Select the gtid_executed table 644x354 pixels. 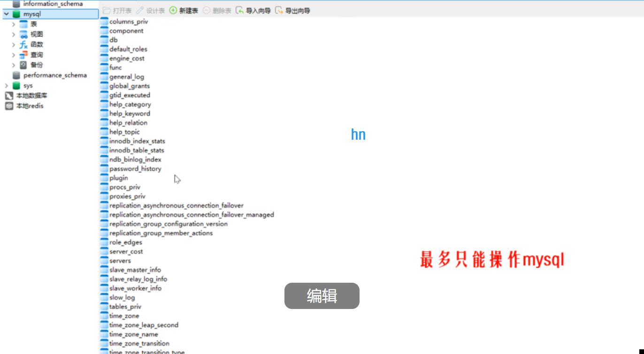(130, 95)
